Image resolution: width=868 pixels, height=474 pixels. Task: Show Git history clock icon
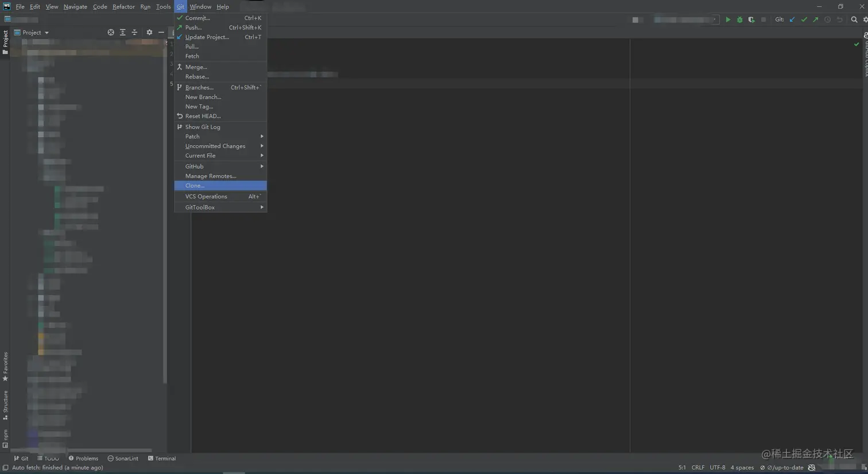828,20
